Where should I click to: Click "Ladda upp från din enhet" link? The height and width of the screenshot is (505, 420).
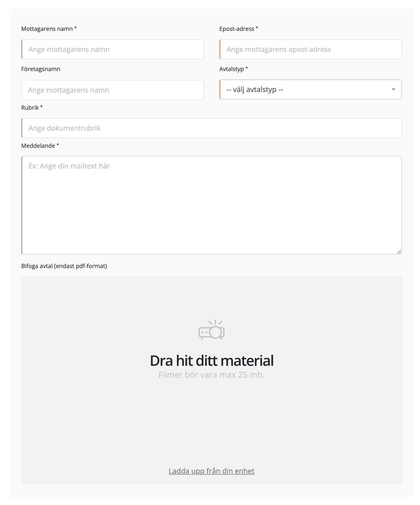(x=211, y=471)
